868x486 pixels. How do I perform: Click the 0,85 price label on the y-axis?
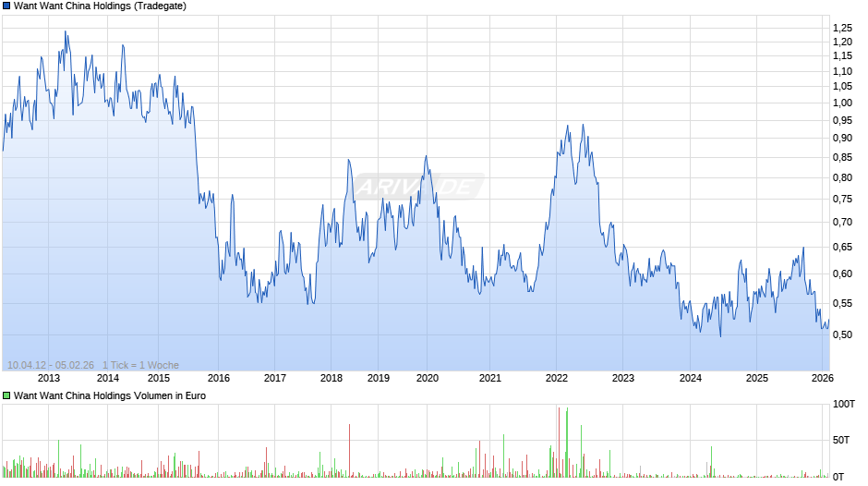point(842,157)
